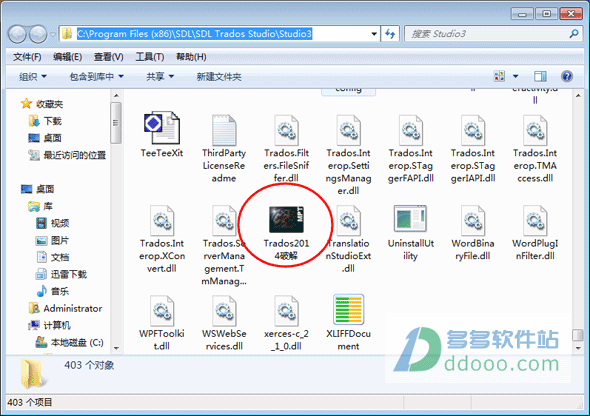Select the ThirdPartyLicenseReadme file
The width and height of the screenshot is (590, 416).
tap(224, 149)
